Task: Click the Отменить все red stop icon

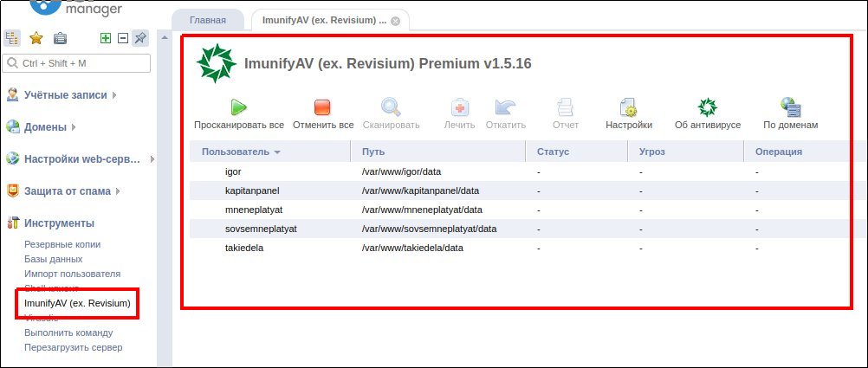Action: coord(322,107)
